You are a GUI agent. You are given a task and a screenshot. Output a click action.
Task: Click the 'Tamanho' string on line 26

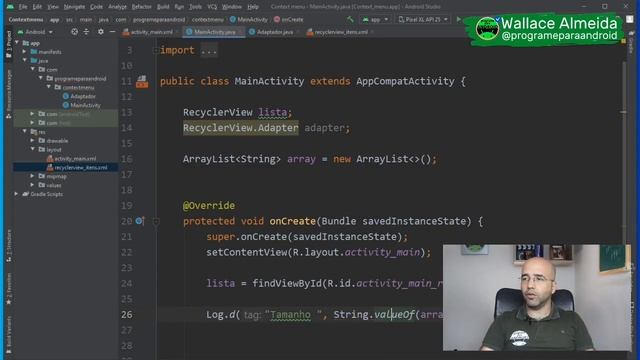point(291,314)
